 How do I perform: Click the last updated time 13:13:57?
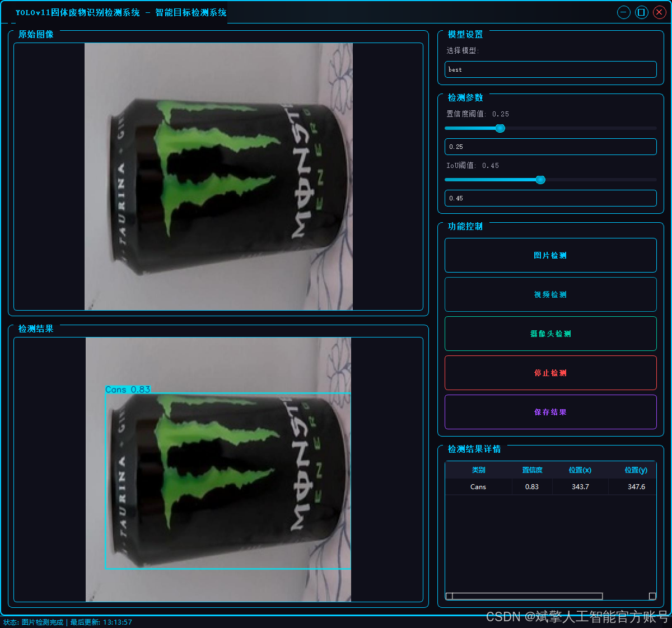tap(118, 622)
